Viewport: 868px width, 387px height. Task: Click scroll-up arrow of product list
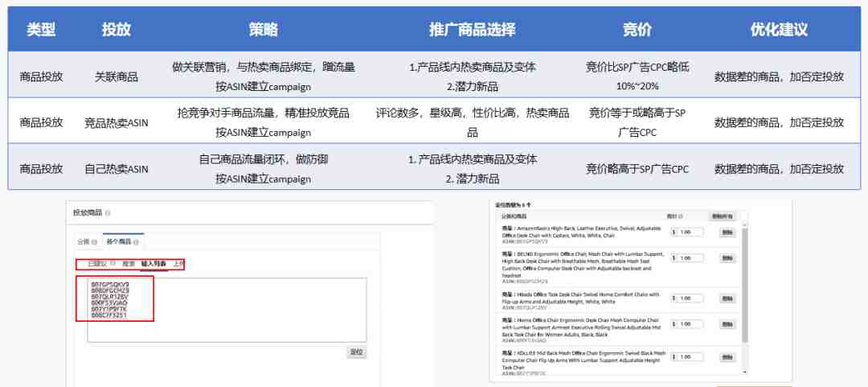click(x=744, y=224)
